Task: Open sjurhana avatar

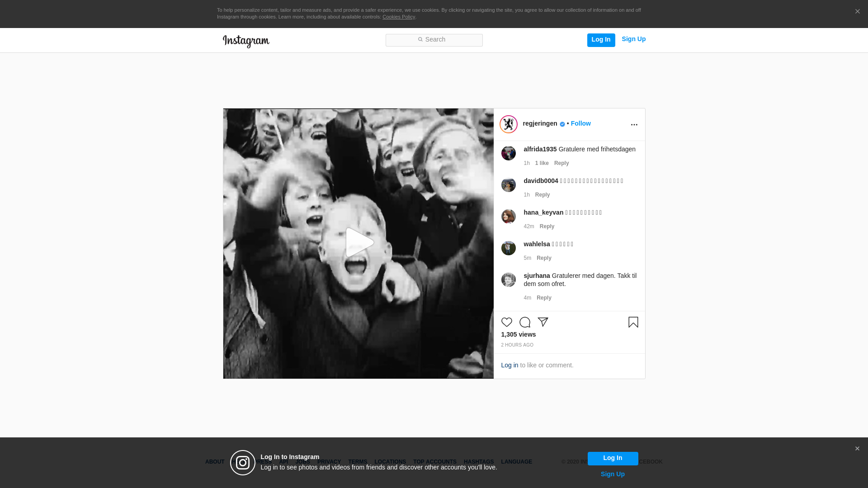Action: (509, 280)
